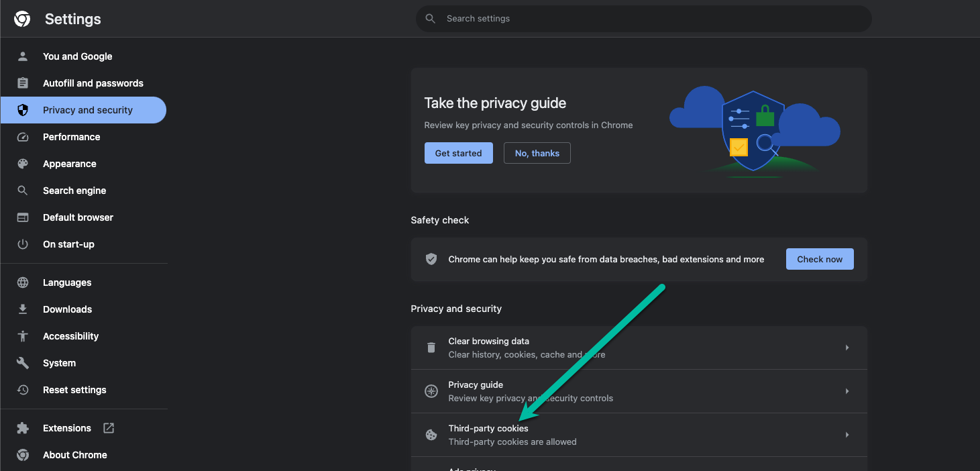
Task: Click the person icon for You and Google
Action: pos(23,56)
